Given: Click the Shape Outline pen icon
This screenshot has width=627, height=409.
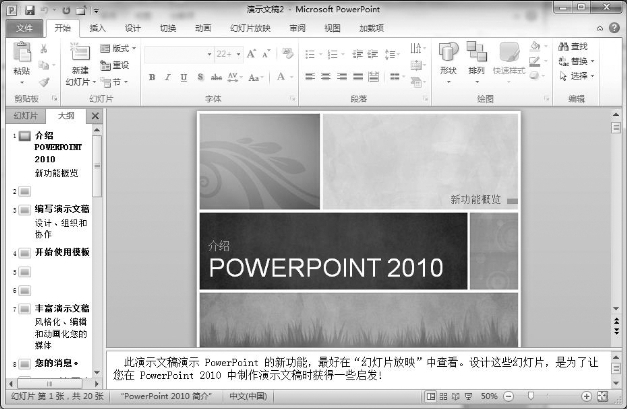Looking at the screenshot, I should pos(535,61).
